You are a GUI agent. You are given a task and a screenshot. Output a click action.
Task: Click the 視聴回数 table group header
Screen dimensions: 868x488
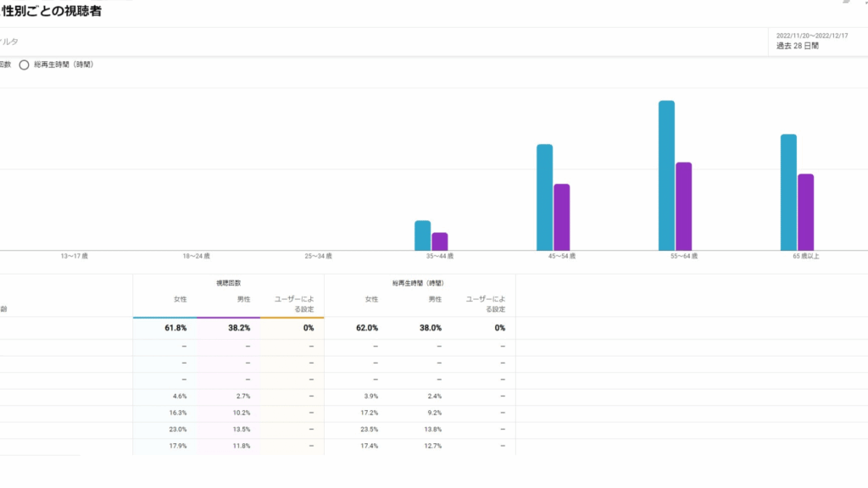pos(228,283)
